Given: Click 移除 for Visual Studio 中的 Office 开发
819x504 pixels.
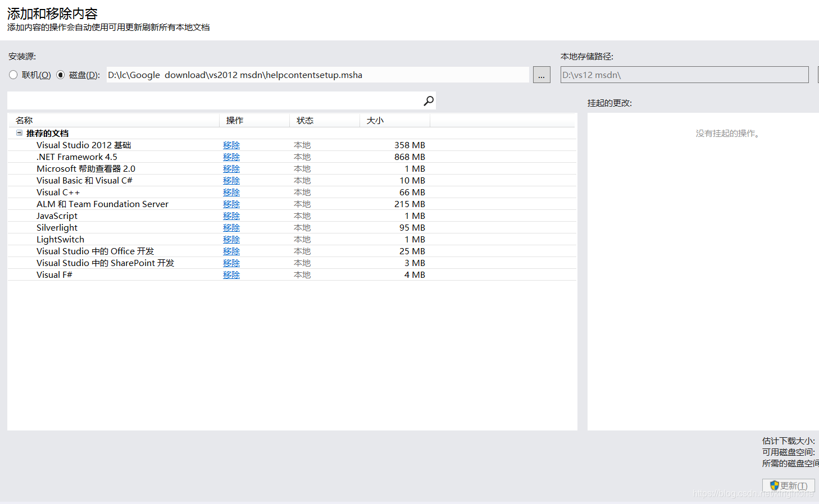Looking at the screenshot, I should coord(231,251).
